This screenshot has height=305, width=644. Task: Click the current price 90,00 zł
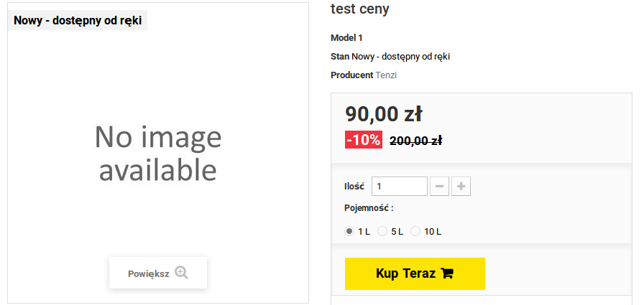[x=383, y=114]
